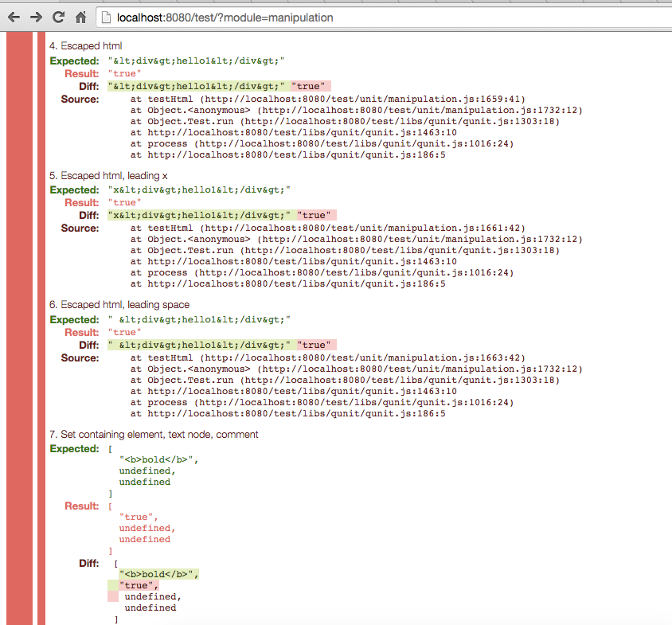Viewport: 672px width, 625px height.
Task: Click Expected value starting with x&lt;div
Action: click(x=199, y=190)
